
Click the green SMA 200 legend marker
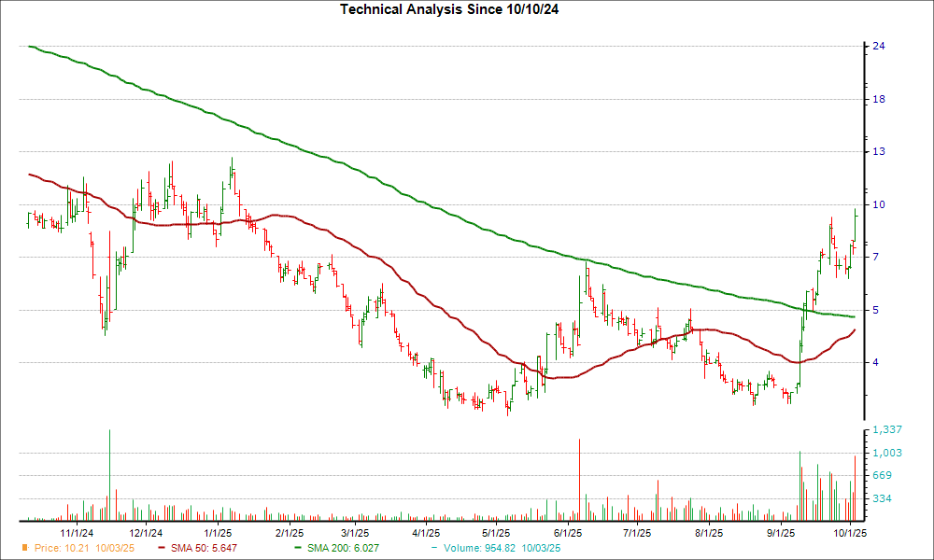[298, 547]
